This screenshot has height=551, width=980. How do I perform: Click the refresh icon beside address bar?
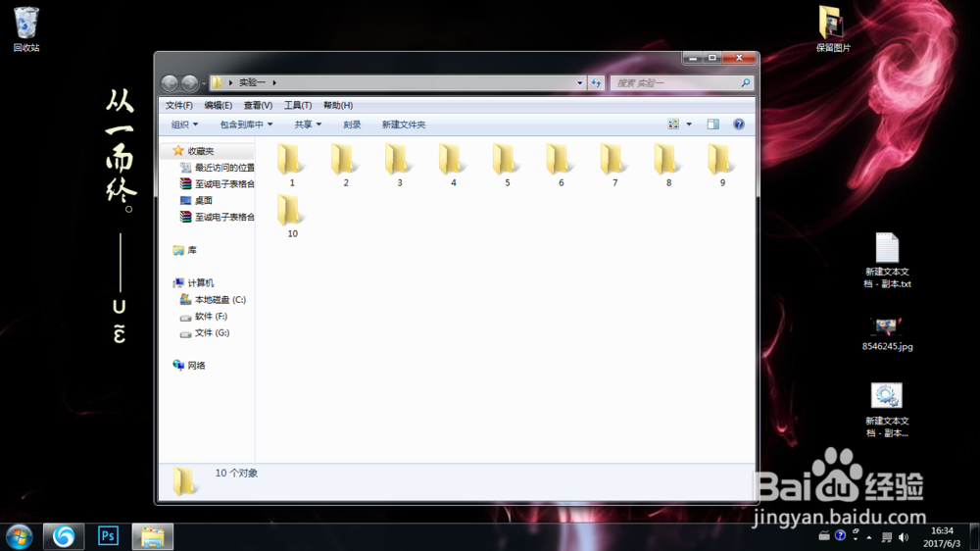[596, 82]
